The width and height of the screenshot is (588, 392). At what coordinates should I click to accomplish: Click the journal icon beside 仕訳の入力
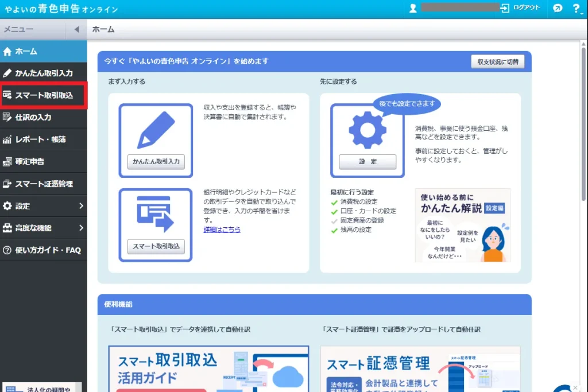[x=7, y=117]
